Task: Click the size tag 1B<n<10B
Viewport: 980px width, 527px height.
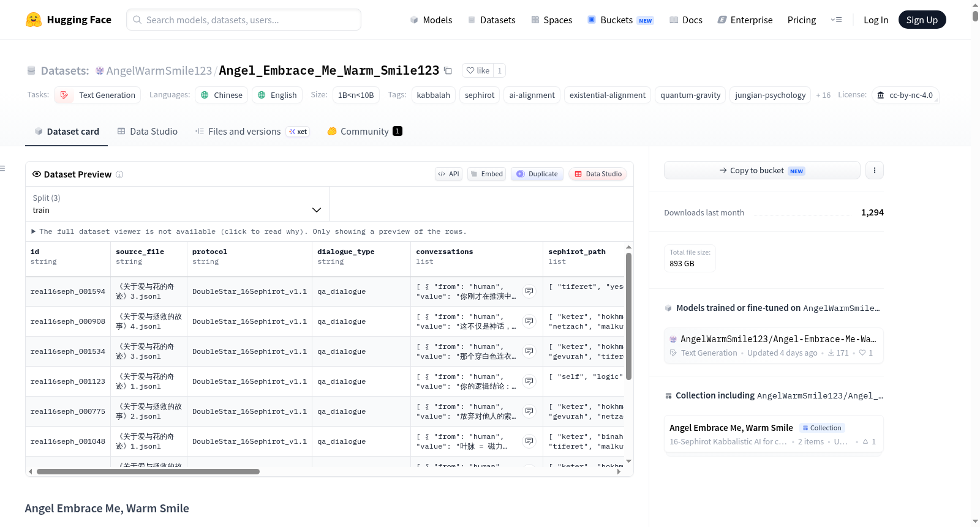Action: [x=356, y=95]
